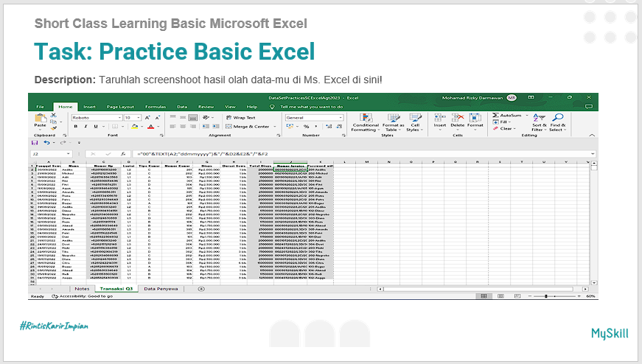Click the Borders icon in Font group
This screenshot has height=364, width=642.
click(x=115, y=127)
